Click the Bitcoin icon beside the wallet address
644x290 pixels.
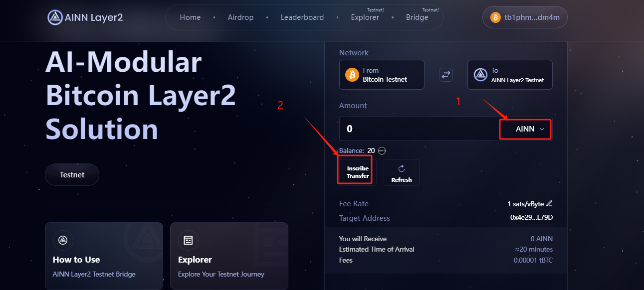click(495, 17)
